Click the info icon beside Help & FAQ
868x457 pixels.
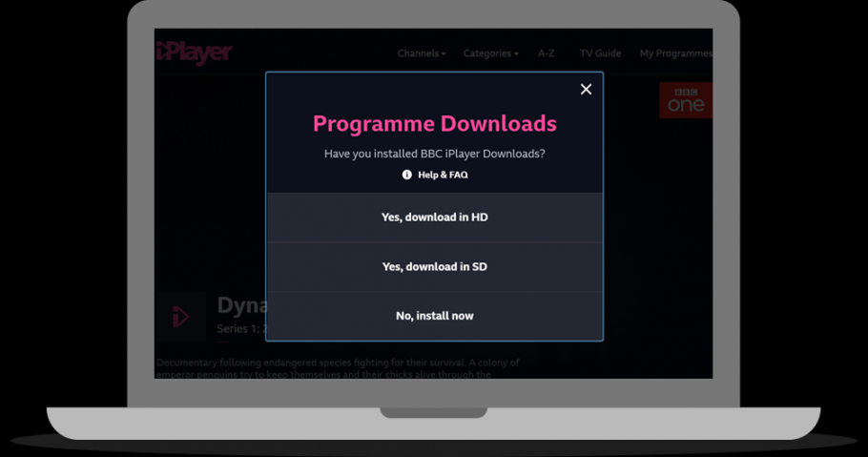(x=407, y=175)
